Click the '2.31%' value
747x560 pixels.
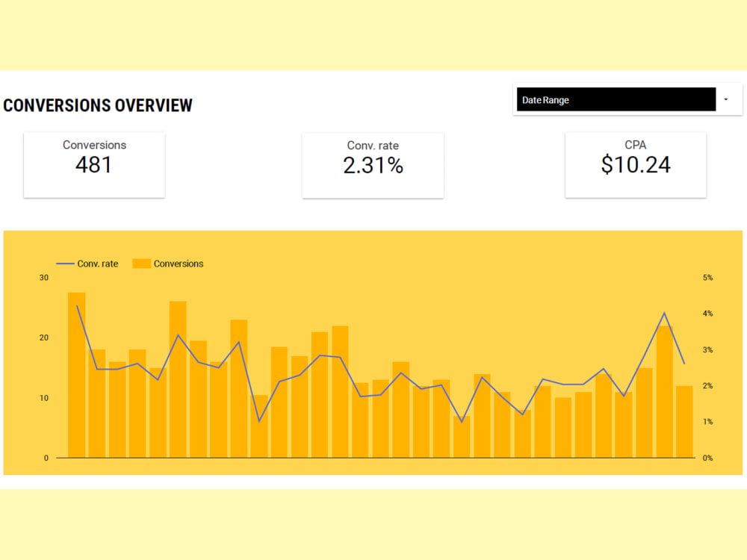tap(373, 165)
